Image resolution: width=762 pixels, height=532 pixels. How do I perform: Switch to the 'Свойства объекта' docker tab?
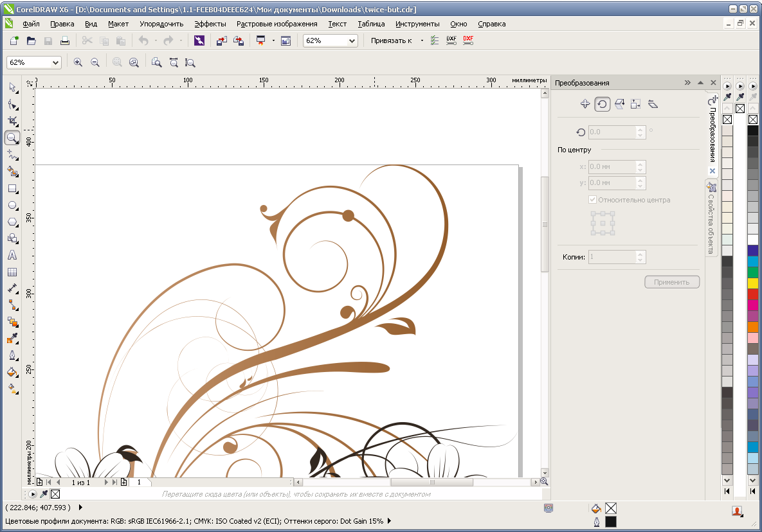(711, 218)
